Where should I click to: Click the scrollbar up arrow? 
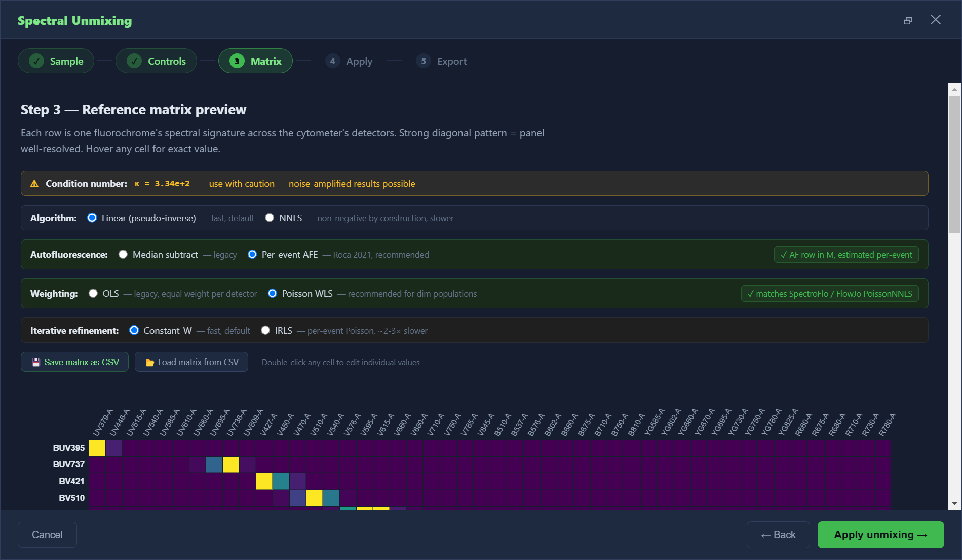[954, 90]
